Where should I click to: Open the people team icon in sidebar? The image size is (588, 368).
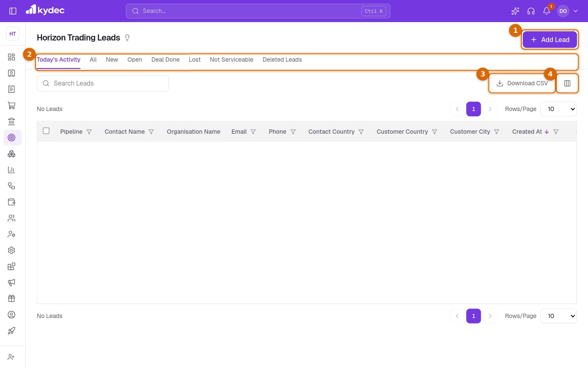pyautogui.click(x=11, y=218)
